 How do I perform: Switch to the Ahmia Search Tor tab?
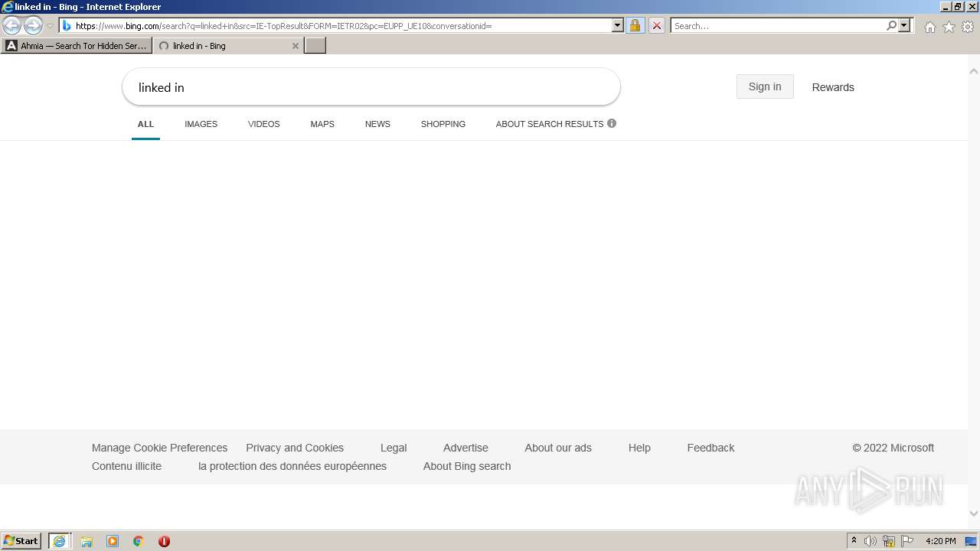[x=77, y=46]
